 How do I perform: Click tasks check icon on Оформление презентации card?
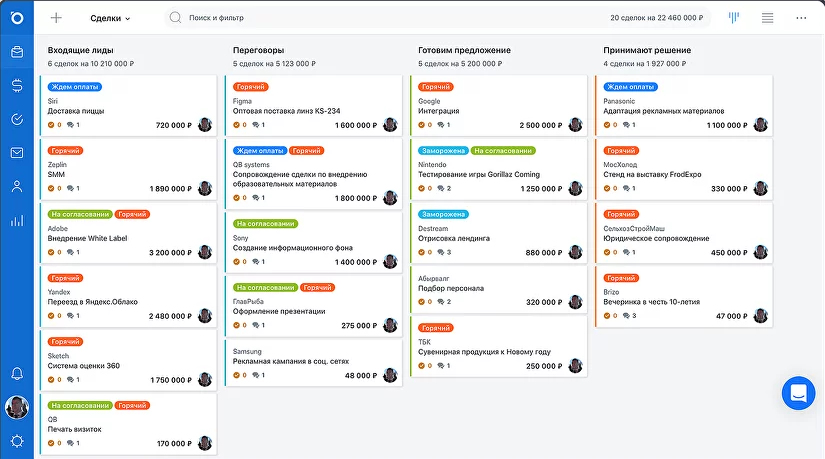236,325
